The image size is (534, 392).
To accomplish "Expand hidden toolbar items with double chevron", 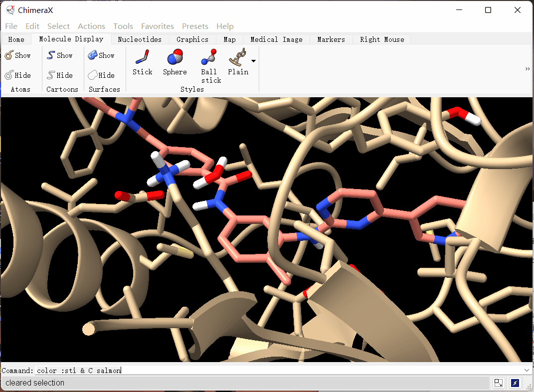I will click(528, 69).
